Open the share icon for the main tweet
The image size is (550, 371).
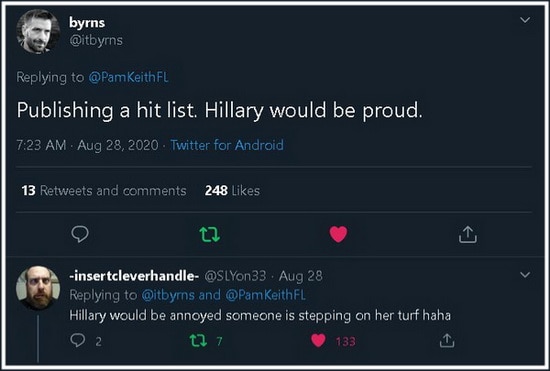(468, 234)
